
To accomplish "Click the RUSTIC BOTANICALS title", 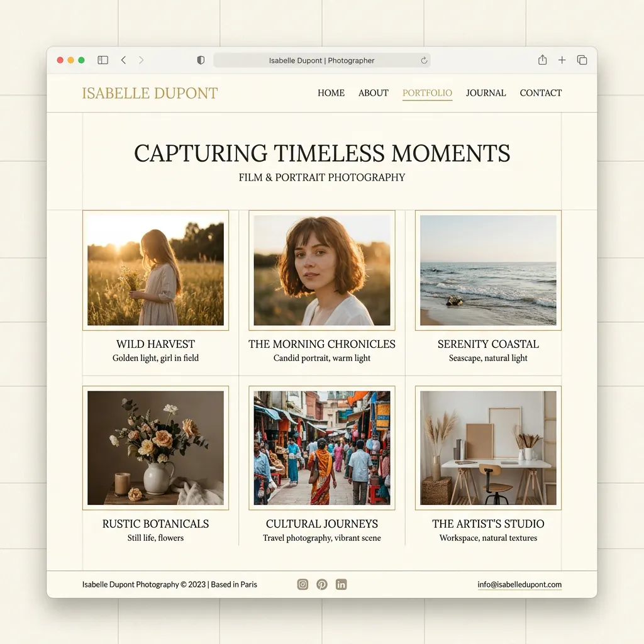I will pyautogui.click(x=156, y=524).
